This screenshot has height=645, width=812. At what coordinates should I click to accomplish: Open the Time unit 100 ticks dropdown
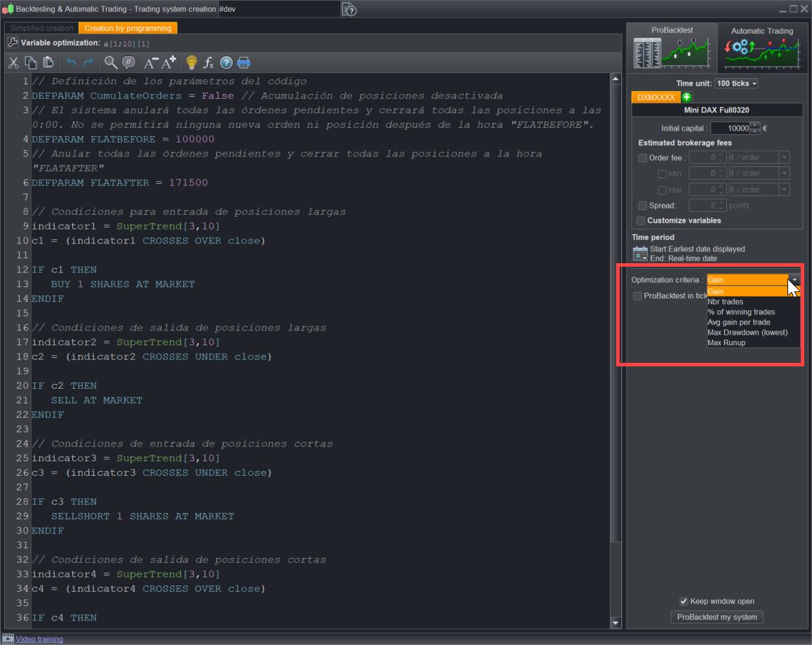pos(736,84)
